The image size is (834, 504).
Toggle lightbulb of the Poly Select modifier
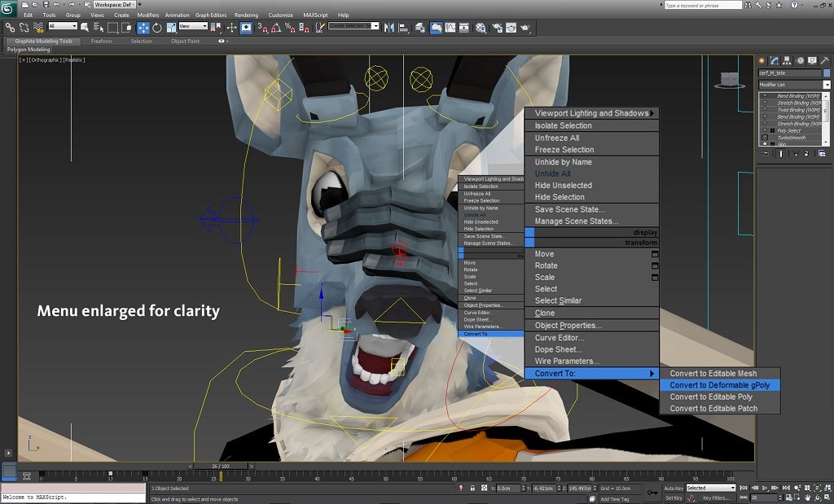[x=763, y=130]
